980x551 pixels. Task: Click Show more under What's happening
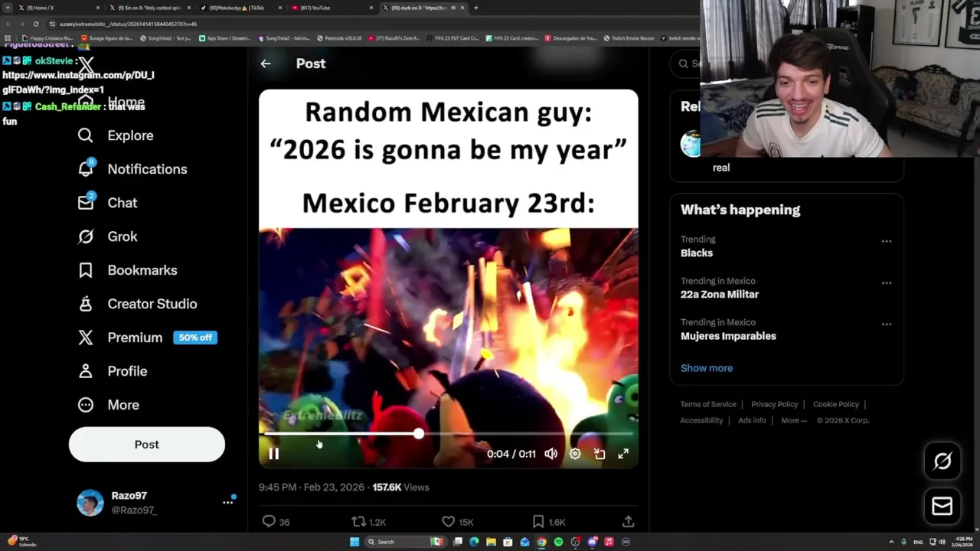coord(707,368)
